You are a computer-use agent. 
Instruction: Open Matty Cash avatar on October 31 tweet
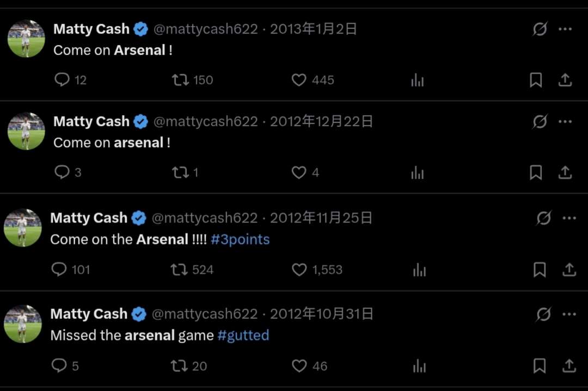[x=23, y=324]
